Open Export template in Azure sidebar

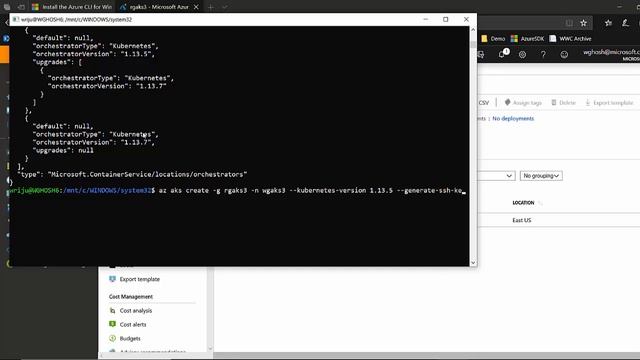click(x=140, y=279)
